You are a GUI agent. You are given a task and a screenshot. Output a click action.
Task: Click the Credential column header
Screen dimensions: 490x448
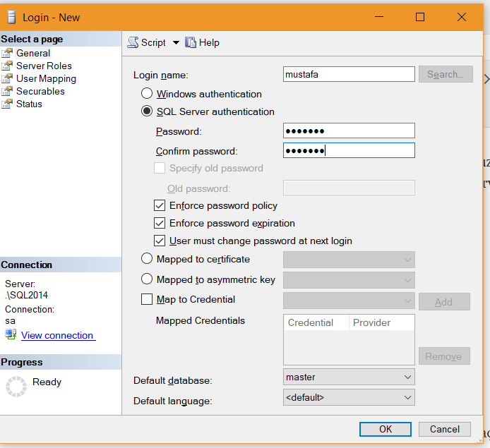pos(316,322)
